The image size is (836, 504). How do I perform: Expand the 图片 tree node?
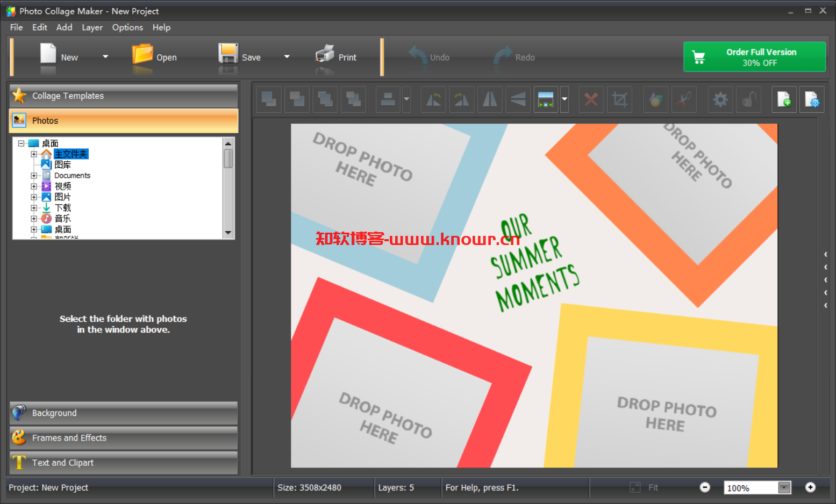click(34, 197)
